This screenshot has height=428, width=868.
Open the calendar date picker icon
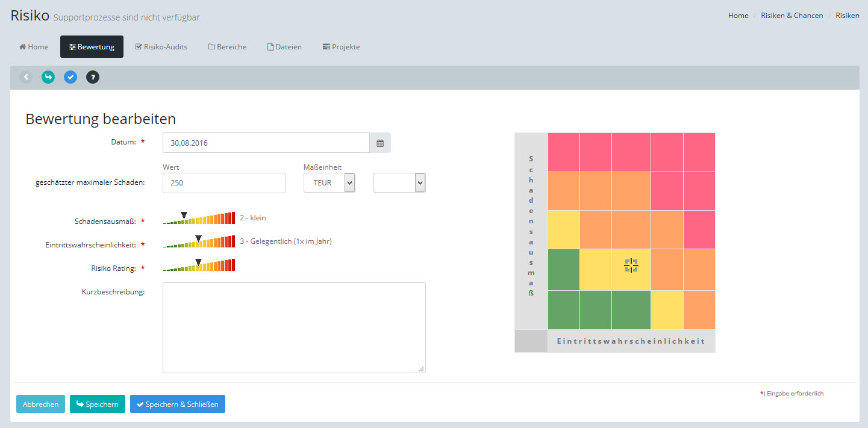(380, 143)
